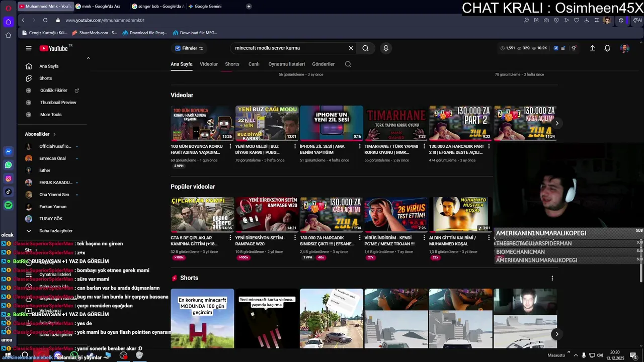Viewport: 644px width, 362px height.
Task: Select Ana Sayfa channel tab
Action: (x=182, y=64)
